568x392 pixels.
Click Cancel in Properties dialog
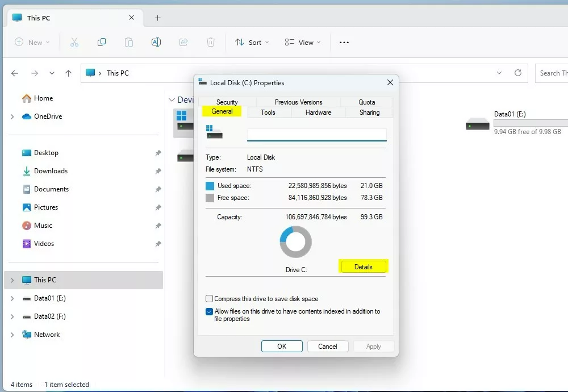pos(328,347)
